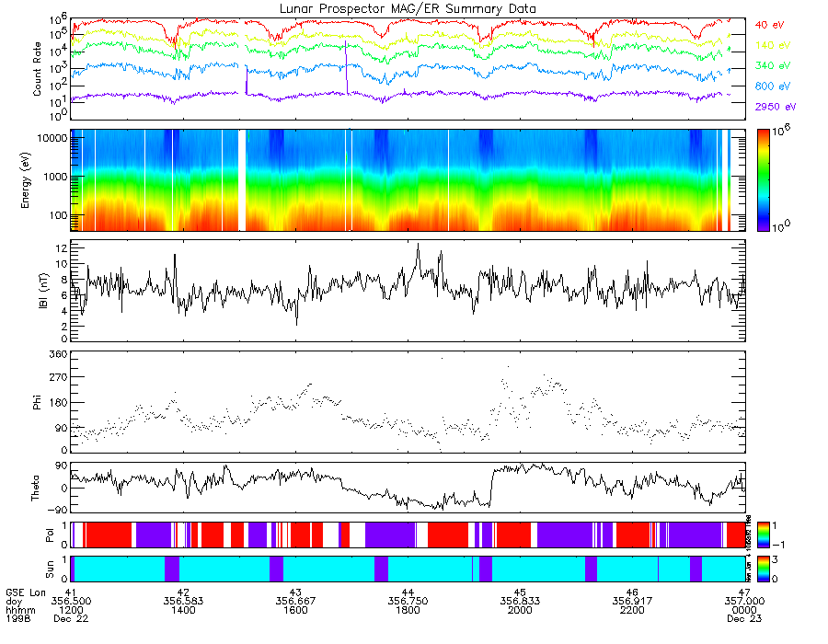This screenshot has width=828, height=644.
Task: Click the purple spike near 1700 in count-rate plot
Action: [x=347, y=67]
